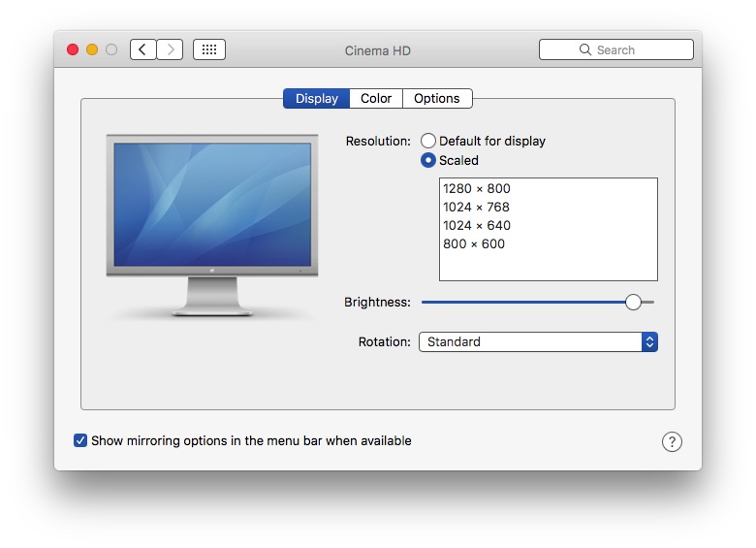Go forward with the right chevron button

[x=170, y=49]
